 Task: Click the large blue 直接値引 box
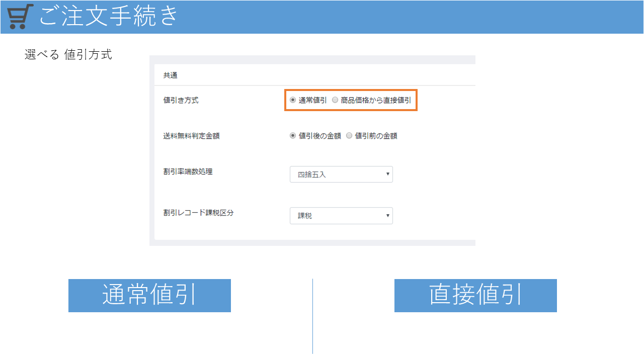coord(475,296)
